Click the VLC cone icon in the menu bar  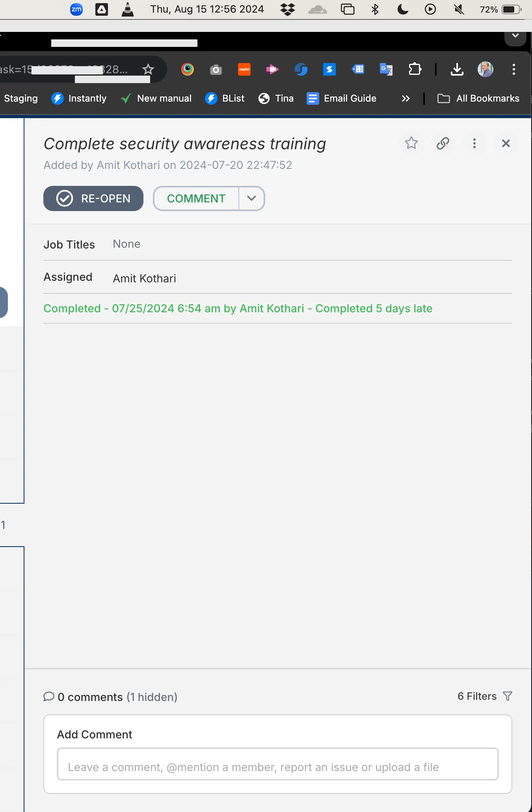point(127,9)
